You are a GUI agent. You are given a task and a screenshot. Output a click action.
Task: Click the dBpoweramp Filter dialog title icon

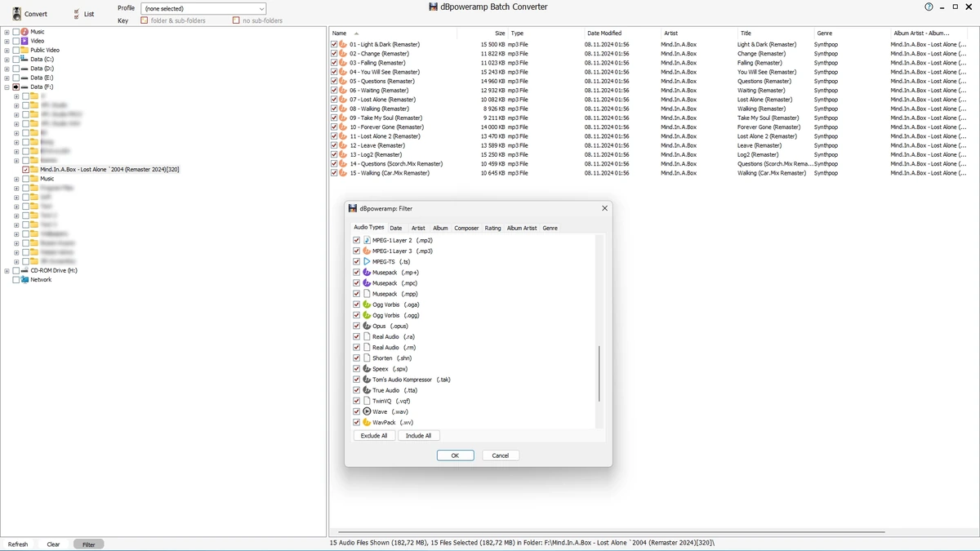pos(353,208)
